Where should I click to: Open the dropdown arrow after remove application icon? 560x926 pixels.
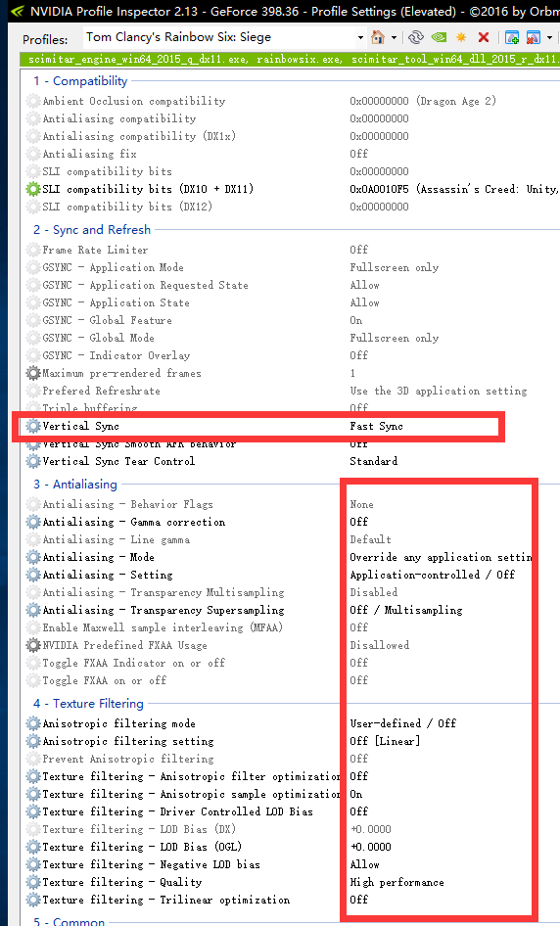click(550, 38)
